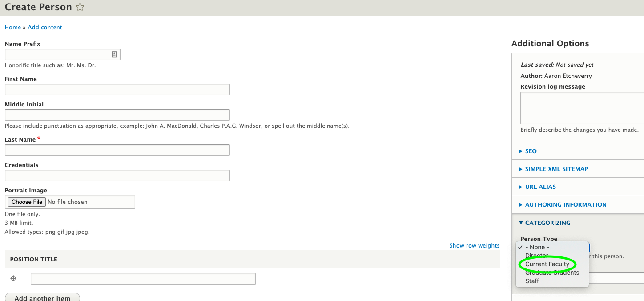Pick Graduate Students from Person Type options
Screen dimensions: 644x301
tap(552, 272)
